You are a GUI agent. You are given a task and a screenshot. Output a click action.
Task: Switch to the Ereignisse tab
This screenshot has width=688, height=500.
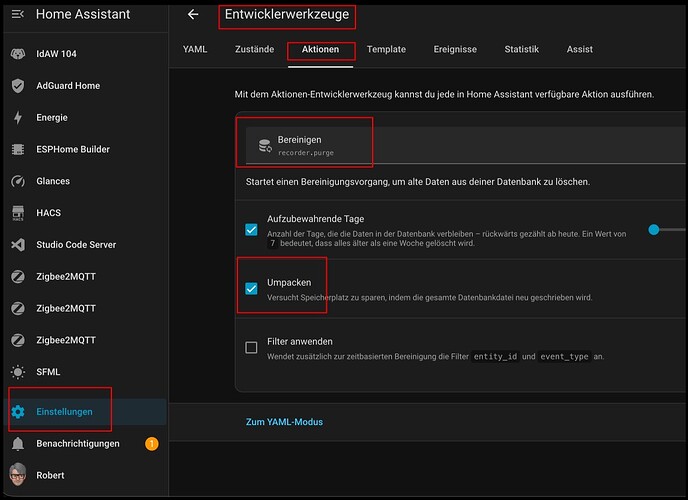point(455,50)
